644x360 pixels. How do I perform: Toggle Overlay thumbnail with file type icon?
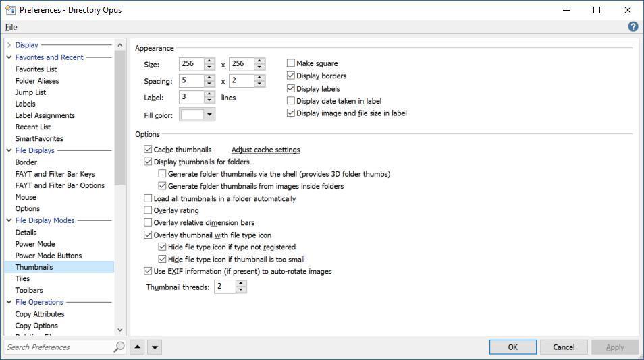(148, 235)
